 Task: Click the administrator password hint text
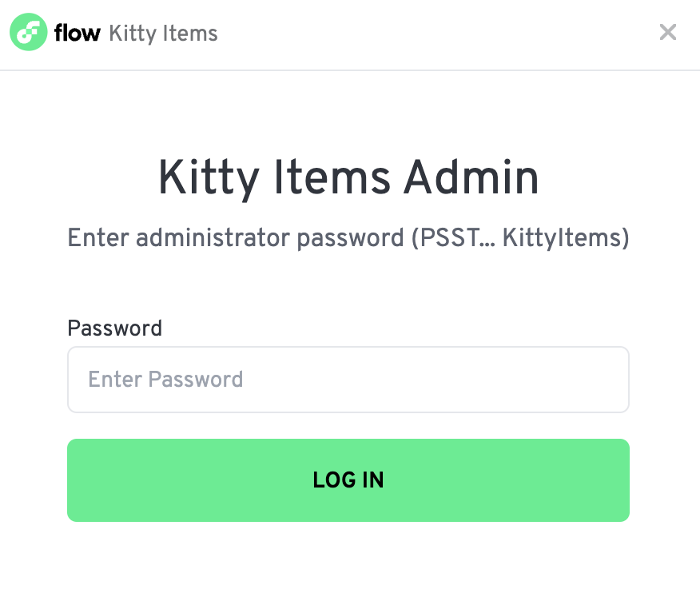(x=348, y=238)
